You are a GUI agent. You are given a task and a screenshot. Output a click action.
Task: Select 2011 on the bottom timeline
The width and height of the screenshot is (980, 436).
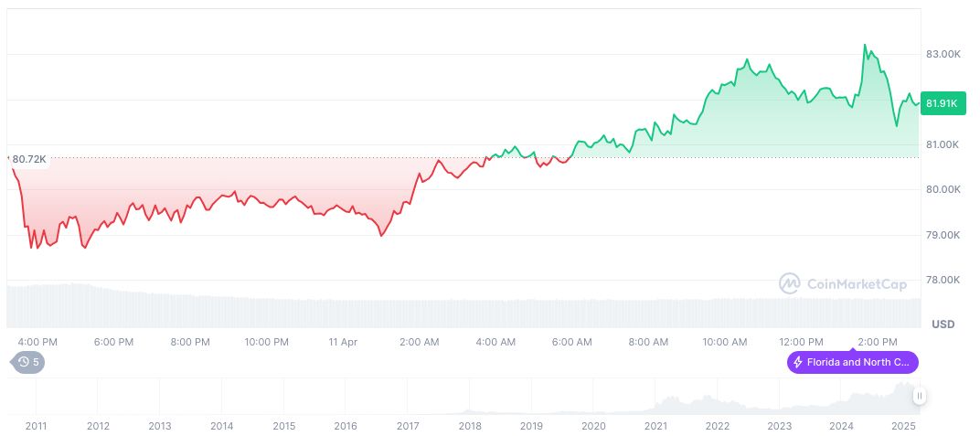coord(37,426)
